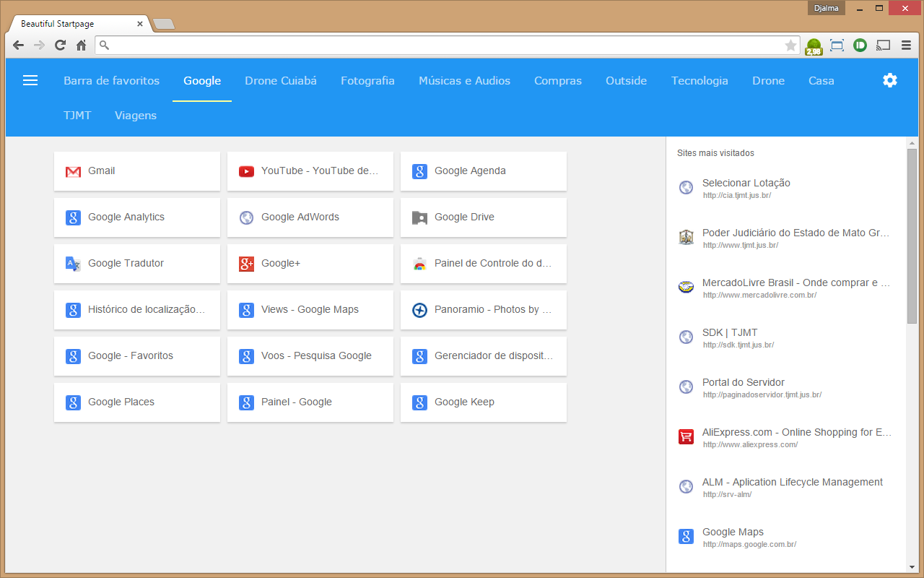Click the browser address bar
This screenshot has height=578, width=924.
point(446,46)
